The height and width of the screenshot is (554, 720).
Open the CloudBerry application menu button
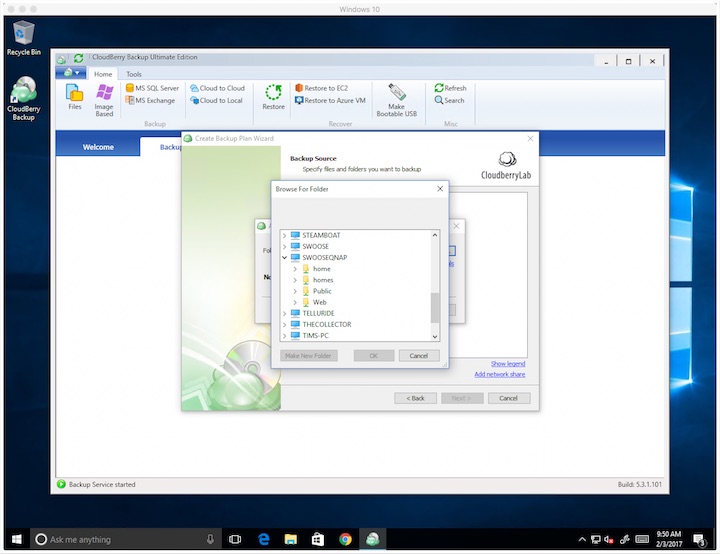pyautogui.click(x=71, y=73)
